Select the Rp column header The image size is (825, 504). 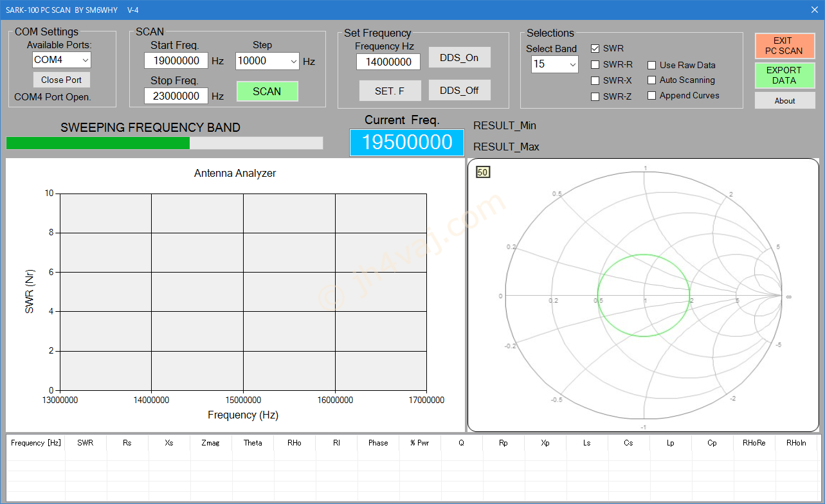tap(503, 442)
